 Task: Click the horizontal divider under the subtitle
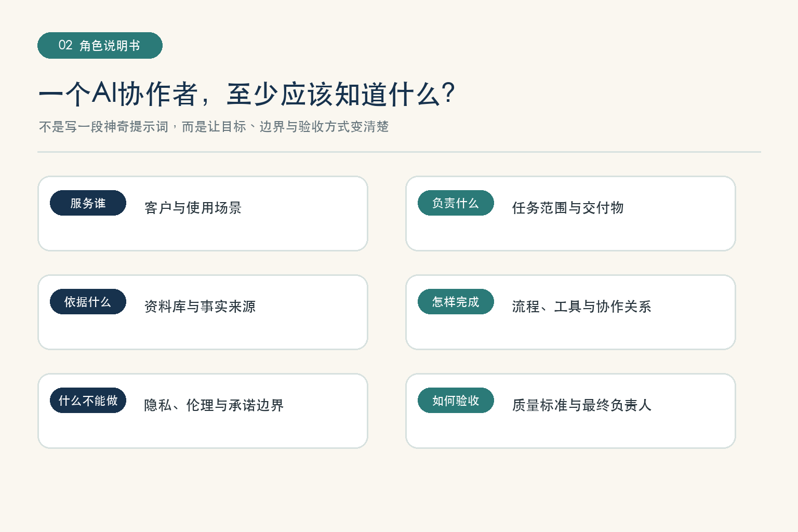coord(399,152)
